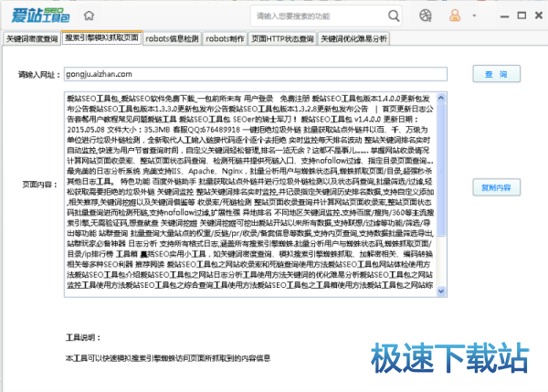Image resolution: width=548 pixels, height=392 pixels.
Task: Expand the account dropdown arrow
Action: [474, 16]
